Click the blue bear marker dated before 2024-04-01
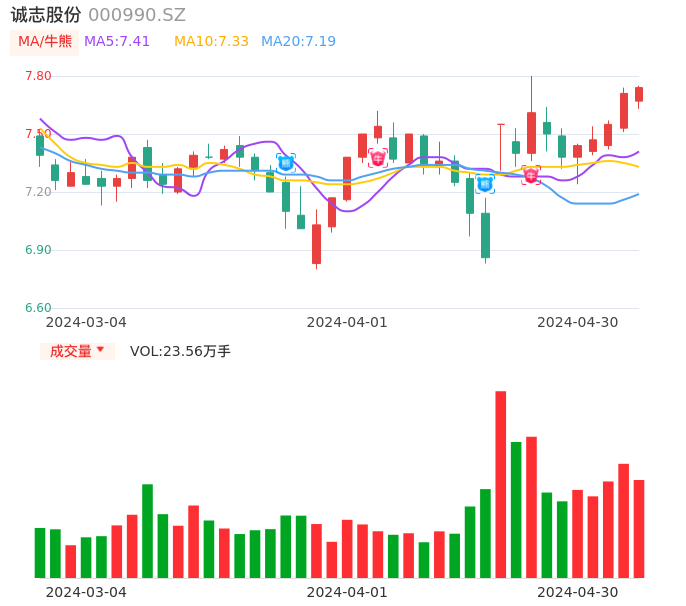Viewport: 686px width, 606px height. 286,162
